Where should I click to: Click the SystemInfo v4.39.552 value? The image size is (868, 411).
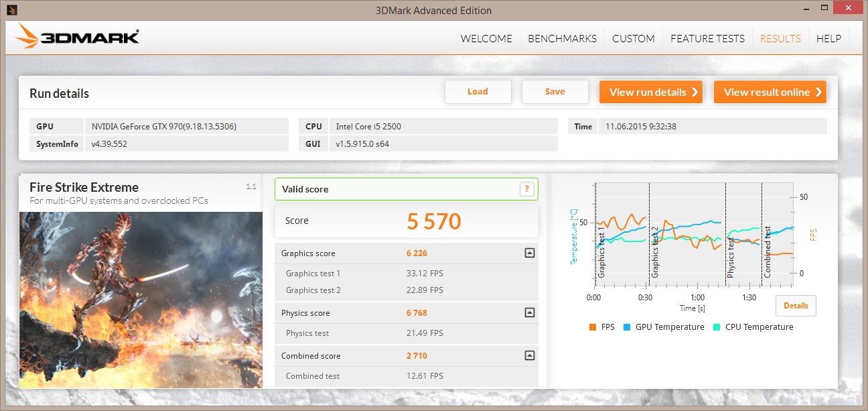187,143
